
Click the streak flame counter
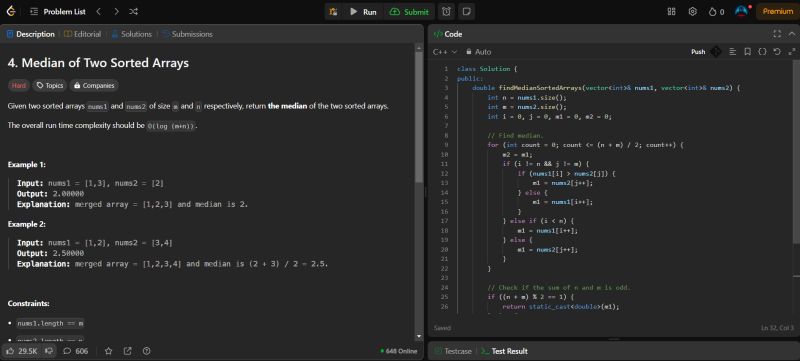pos(716,12)
